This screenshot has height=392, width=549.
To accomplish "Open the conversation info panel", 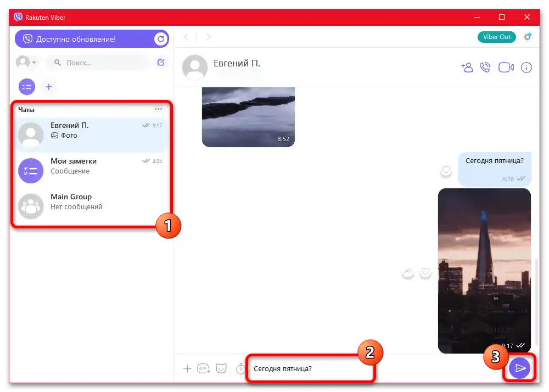I will pos(526,67).
